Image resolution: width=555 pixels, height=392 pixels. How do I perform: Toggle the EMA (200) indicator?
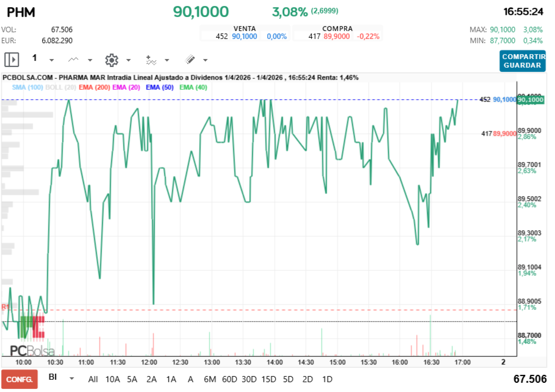[94, 88]
